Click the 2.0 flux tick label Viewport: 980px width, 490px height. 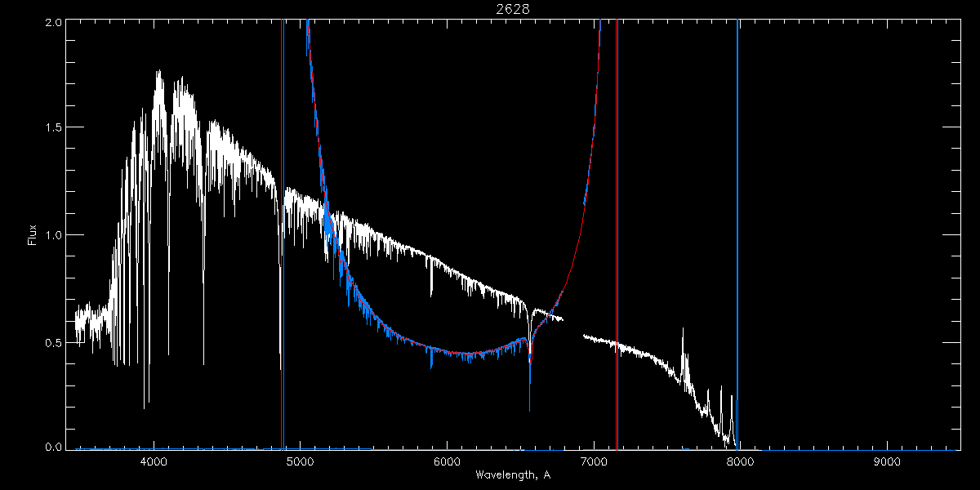(54, 24)
